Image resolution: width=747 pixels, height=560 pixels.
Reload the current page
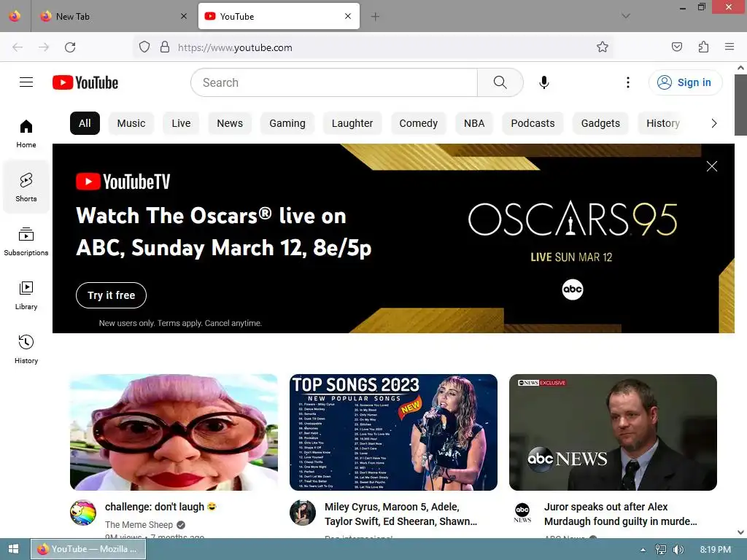[70, 47]
